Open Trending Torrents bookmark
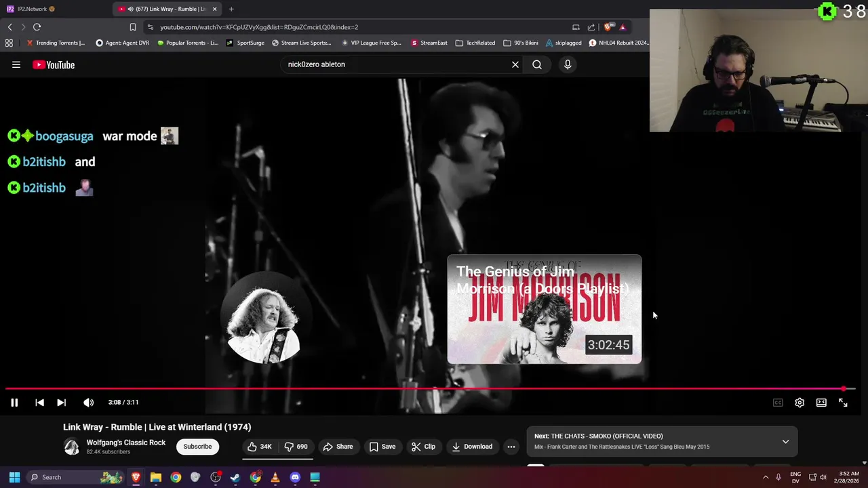This screenshot has width=868, height=488. pyautogui.click(x=56, y=43)
